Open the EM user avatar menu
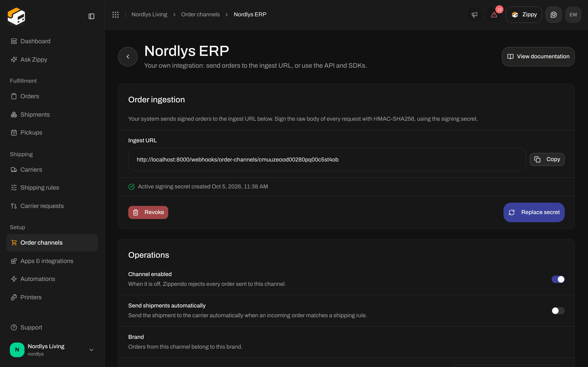 pyautogui.click(x=573, y=14)
